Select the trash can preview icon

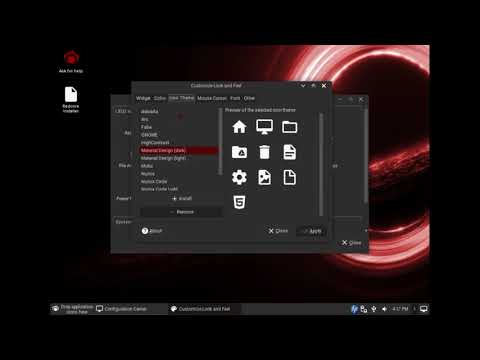point(264,152)
